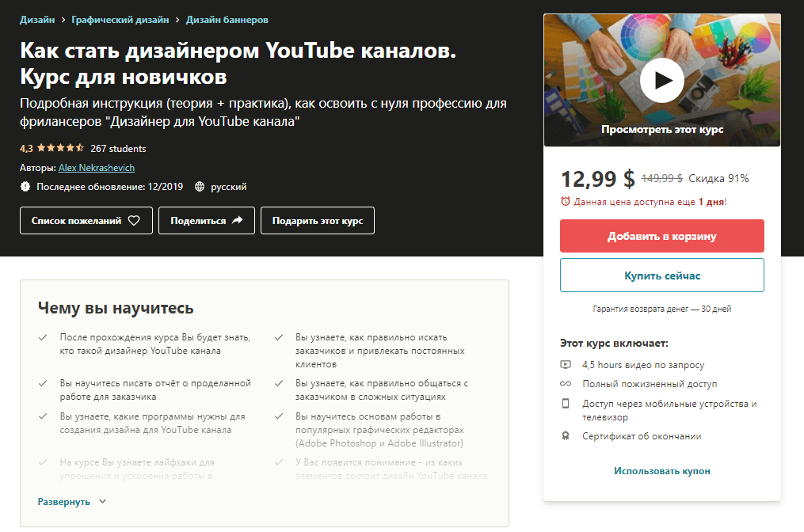The width and height of the screenshot is (804, 532).
Task: Click Сертификат об окончании text
Action: [642, 436]
